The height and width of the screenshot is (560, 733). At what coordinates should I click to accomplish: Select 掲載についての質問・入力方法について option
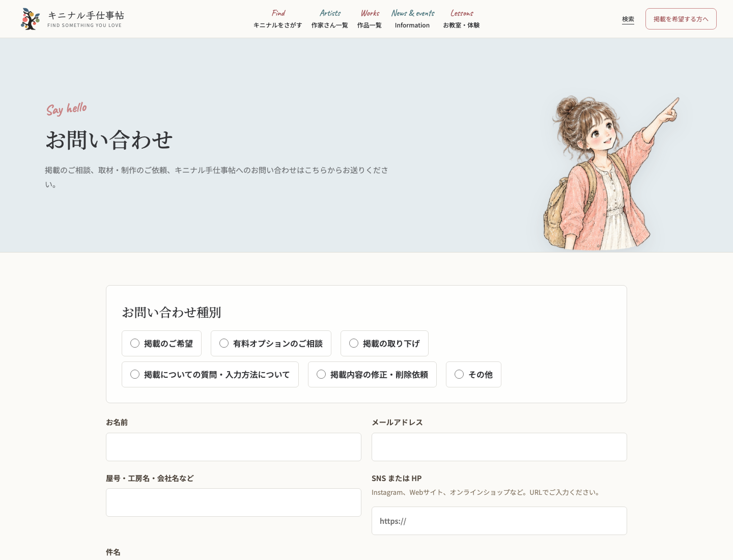[x=210, y=375]
